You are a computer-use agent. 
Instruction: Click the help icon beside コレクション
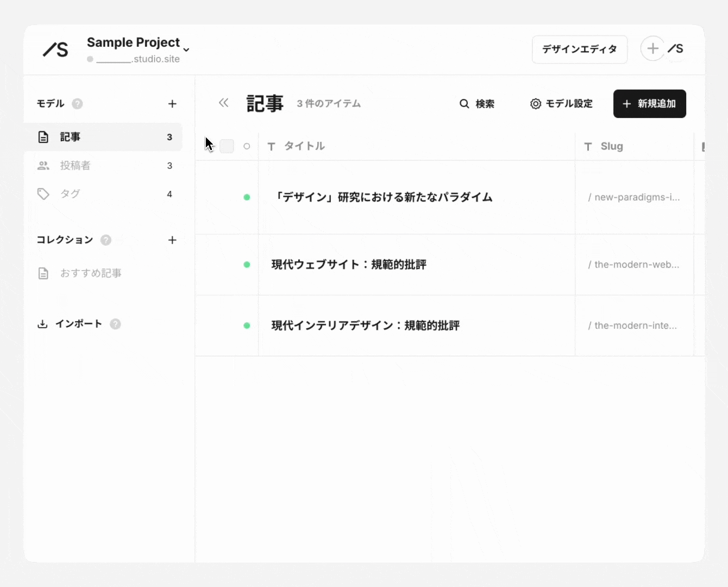coord(106,240)
